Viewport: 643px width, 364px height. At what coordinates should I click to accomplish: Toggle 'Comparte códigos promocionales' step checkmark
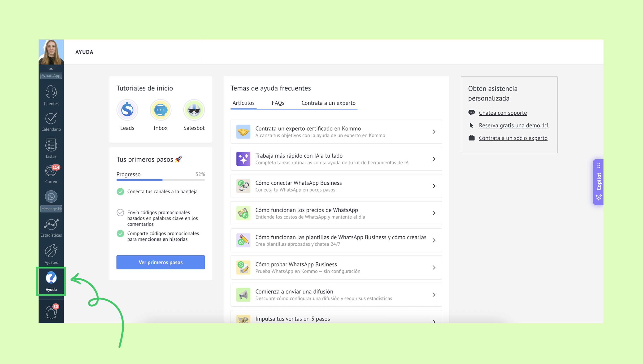click(120, 234)
